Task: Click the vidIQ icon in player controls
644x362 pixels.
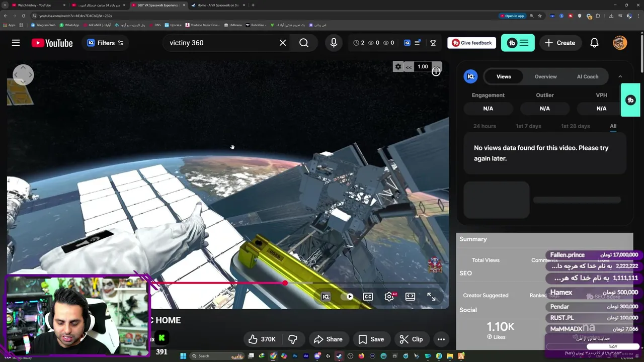Action: (326, 297)
